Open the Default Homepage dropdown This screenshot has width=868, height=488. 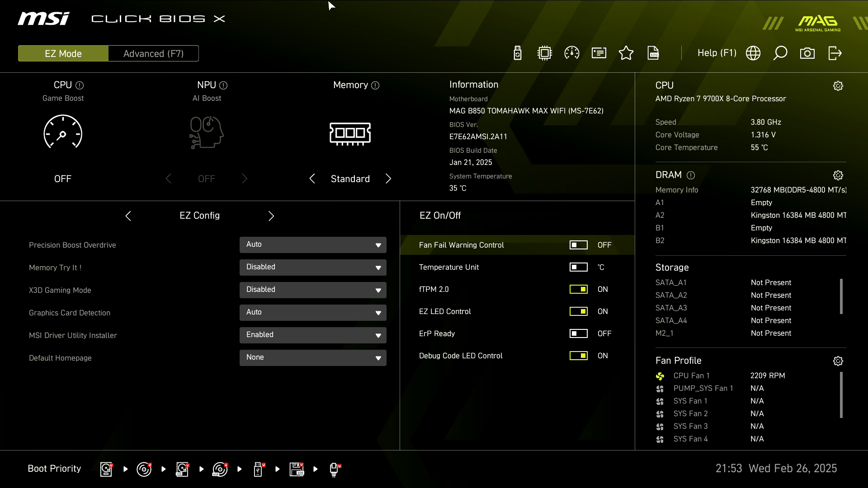(313, 357)
